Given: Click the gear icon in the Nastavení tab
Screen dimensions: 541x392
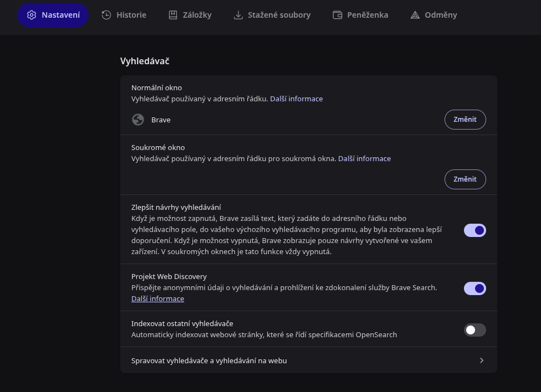Looking at the screenshot, I should 32,15.
